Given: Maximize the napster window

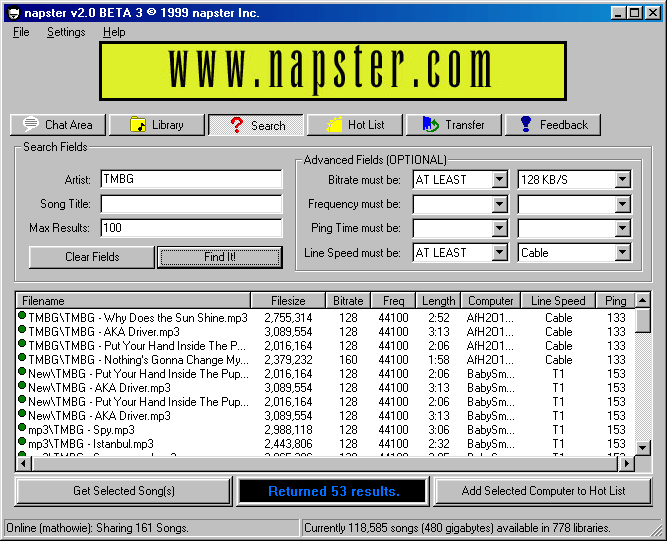Looking at the screenshot, I should [x=634, y=13].
